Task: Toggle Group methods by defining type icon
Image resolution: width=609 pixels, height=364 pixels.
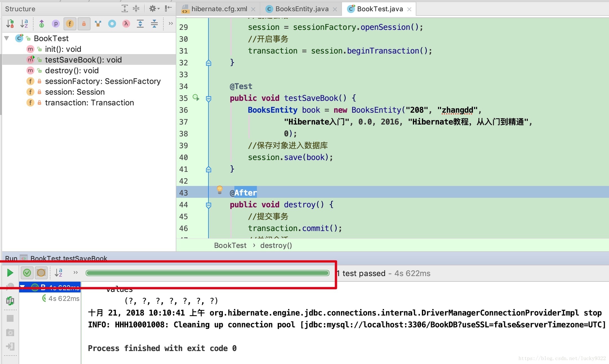Action: 98,24
